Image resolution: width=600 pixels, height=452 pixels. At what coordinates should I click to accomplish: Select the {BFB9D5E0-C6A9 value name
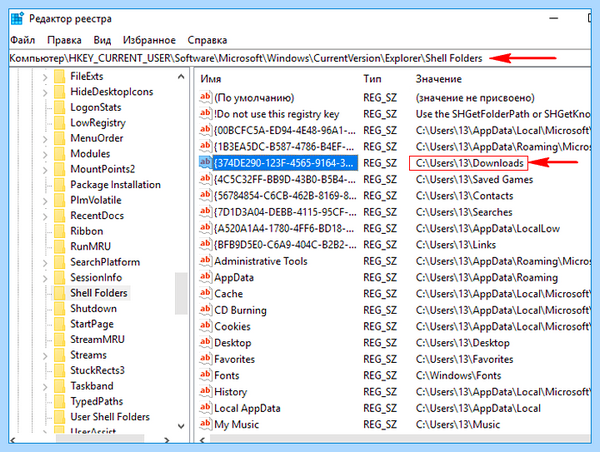[285, 245]
